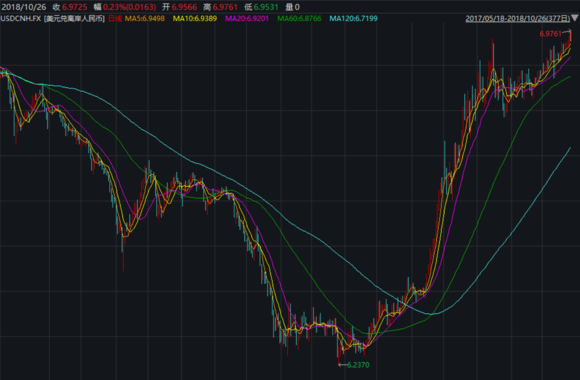This screenshot has height=380, width=580.
Task: Select the MA5 indicator label
Action: (145, 19)
